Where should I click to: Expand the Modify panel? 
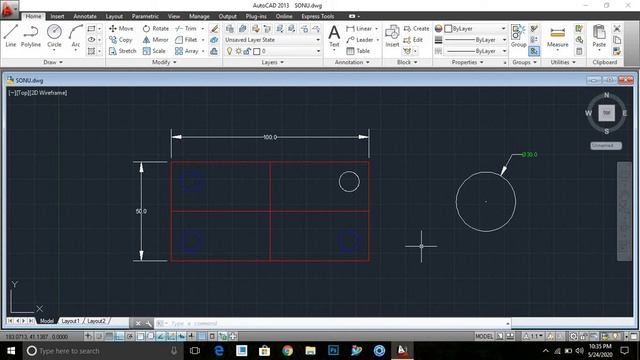click(x=164, y=62)
